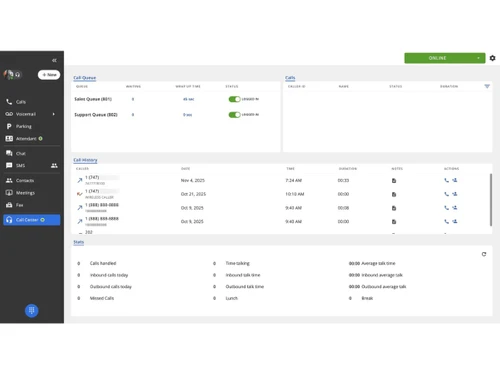Click the Outbound calls today stat
This screenshot has width=500, height=375.
(111, 287)
